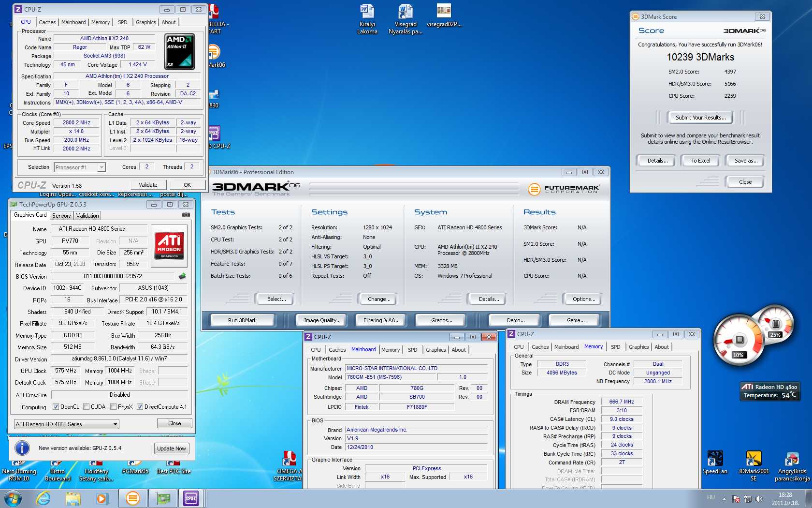Toggle the PhysX checkbox
The height and width of the screenshot is (508, 812).
coord(113,407)
